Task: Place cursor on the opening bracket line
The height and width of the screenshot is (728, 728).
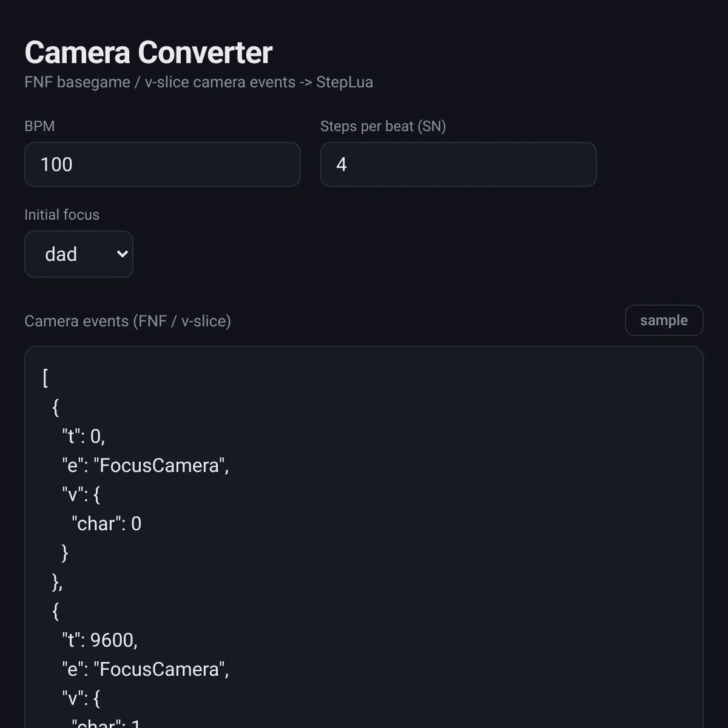Action: click(46, 378)
